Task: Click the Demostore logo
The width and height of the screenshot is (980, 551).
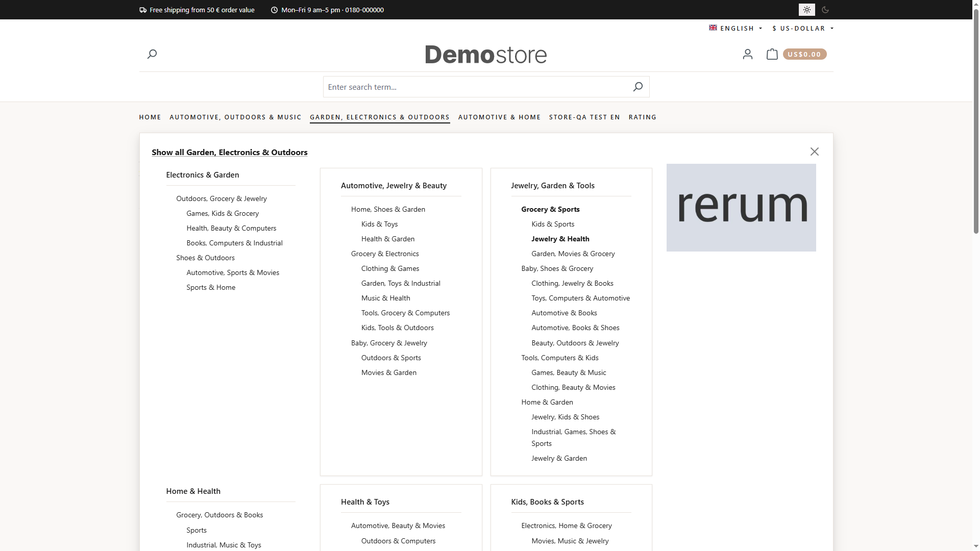Action: click(x=486, y=54)
